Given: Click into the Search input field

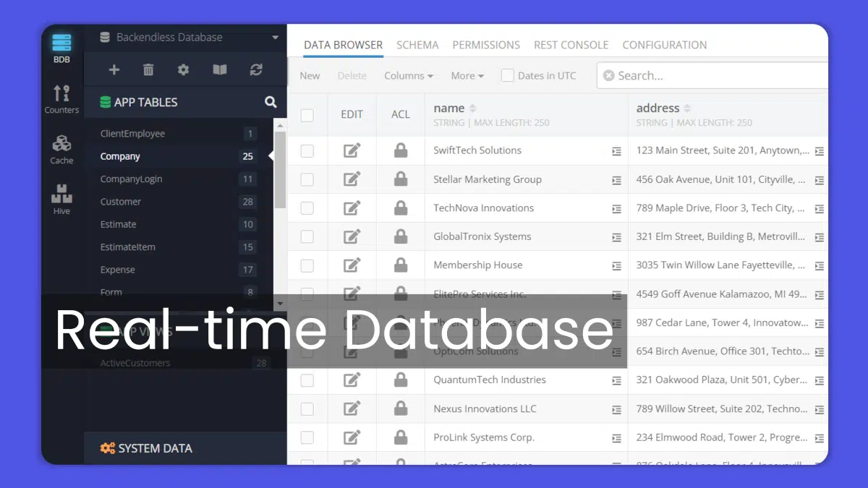Looking at the screenshot, I should click(716, 75).
